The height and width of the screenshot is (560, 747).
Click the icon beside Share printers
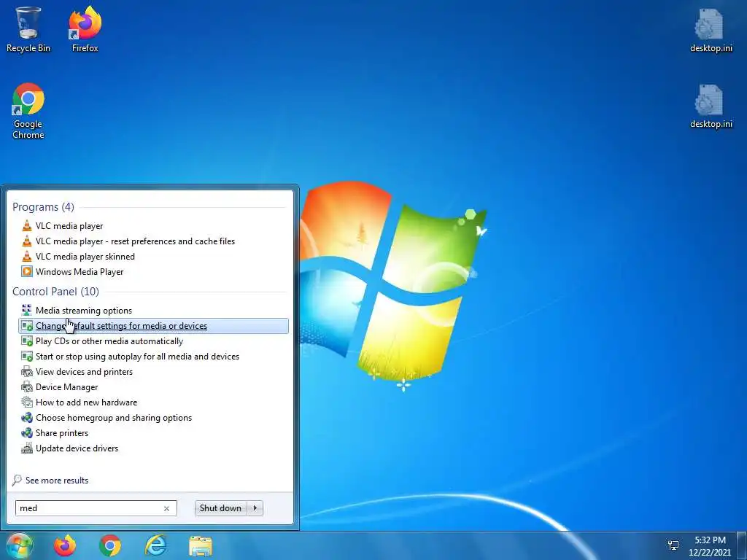point(27,433)
